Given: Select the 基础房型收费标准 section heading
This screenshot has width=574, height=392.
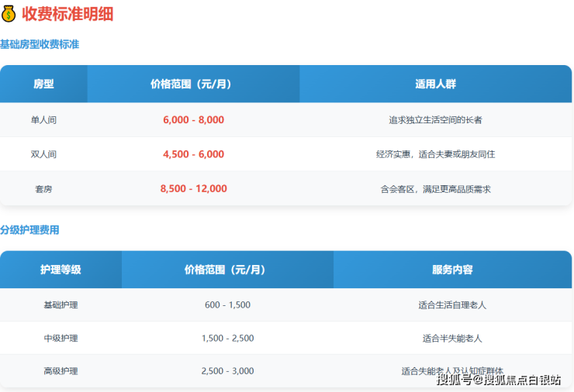Looking at the screenshot, I should coord(40,45).
